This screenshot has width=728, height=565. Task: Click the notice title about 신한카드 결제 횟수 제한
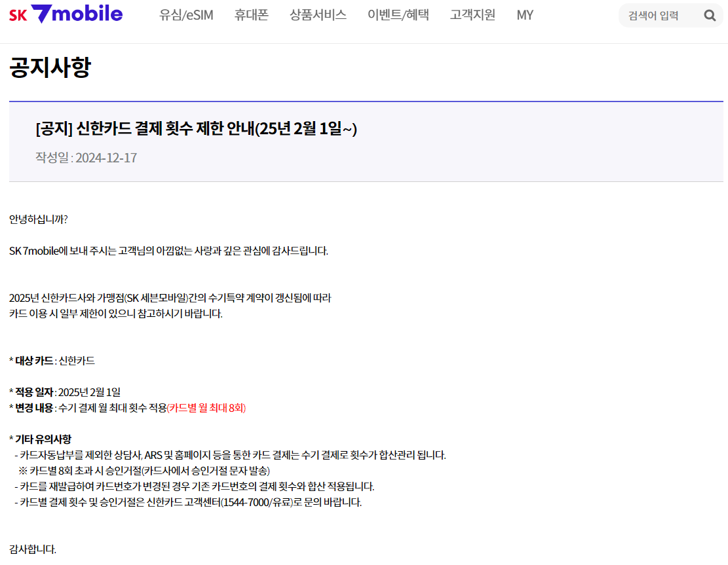(x=196, y=128)
